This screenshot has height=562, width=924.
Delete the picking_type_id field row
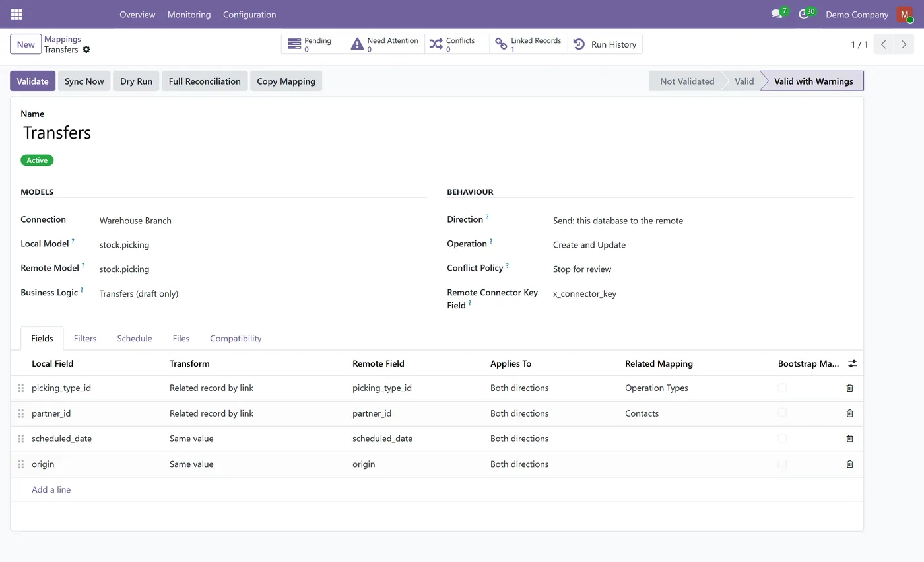pos(849,388)
